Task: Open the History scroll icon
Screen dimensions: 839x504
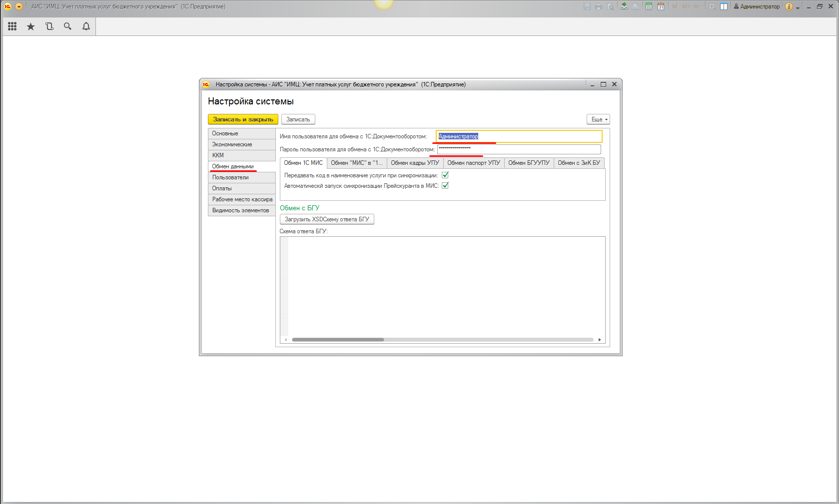Action: point(49,26)
